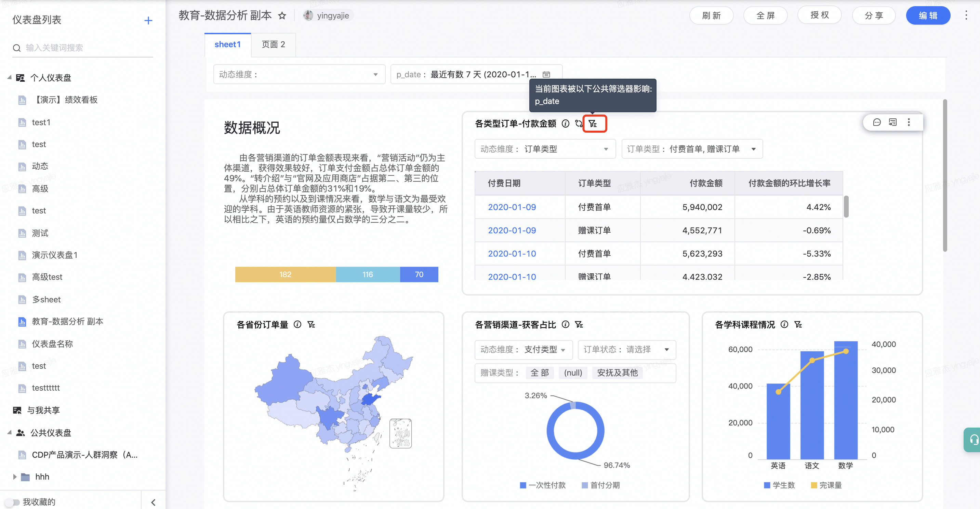Open the top-right vertical three-dots menu
Viewport: 980px width, 509px height.
(966, 16)
